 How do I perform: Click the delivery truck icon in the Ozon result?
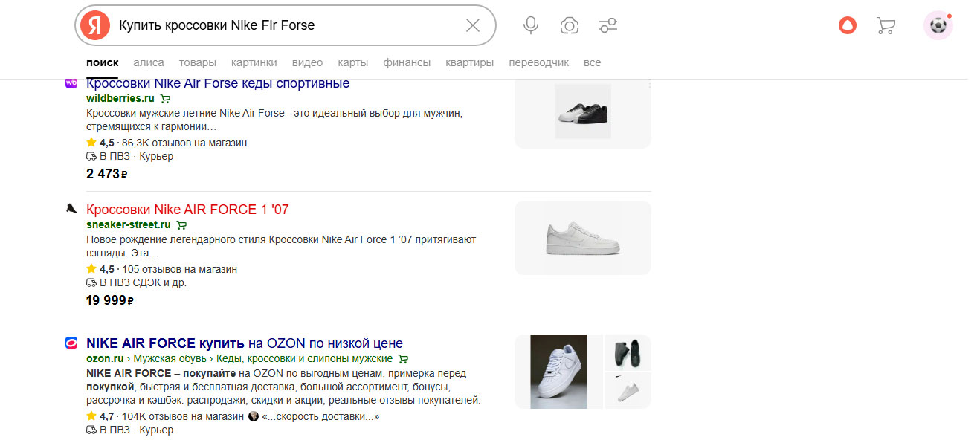91,430
